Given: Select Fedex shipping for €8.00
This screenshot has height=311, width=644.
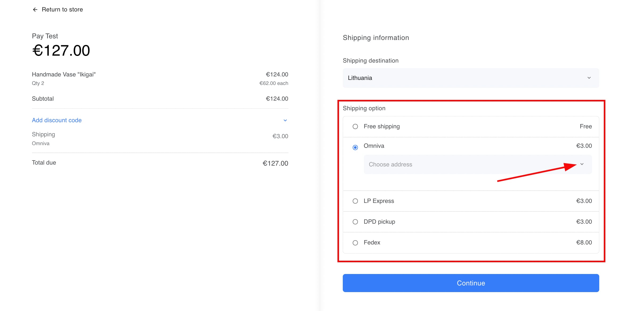Looking at the screenshot, I should pyautogui.click(x=355, y=243).
